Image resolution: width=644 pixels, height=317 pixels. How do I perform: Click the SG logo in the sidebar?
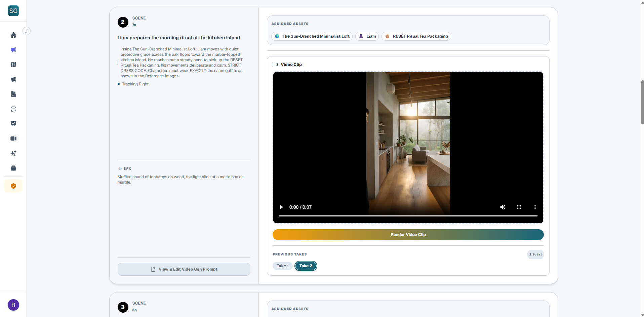(13, 11)
